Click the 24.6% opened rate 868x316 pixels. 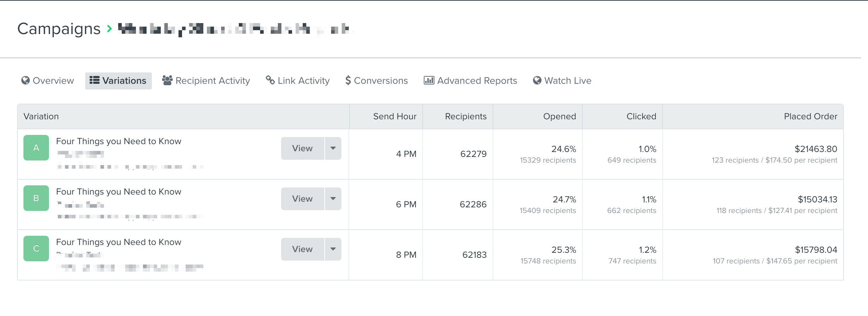click(x=564, y=149)
